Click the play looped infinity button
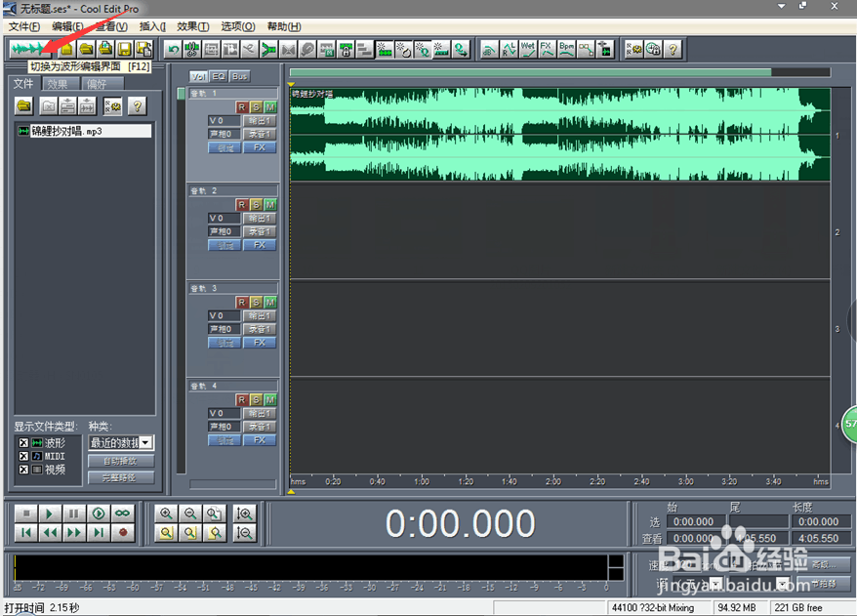 (122, 513)
